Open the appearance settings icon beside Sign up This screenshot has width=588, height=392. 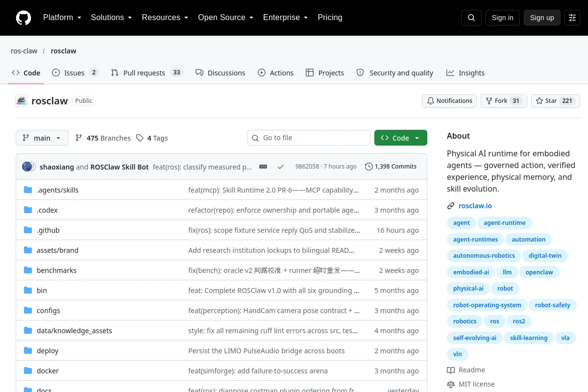pos(572,18)
